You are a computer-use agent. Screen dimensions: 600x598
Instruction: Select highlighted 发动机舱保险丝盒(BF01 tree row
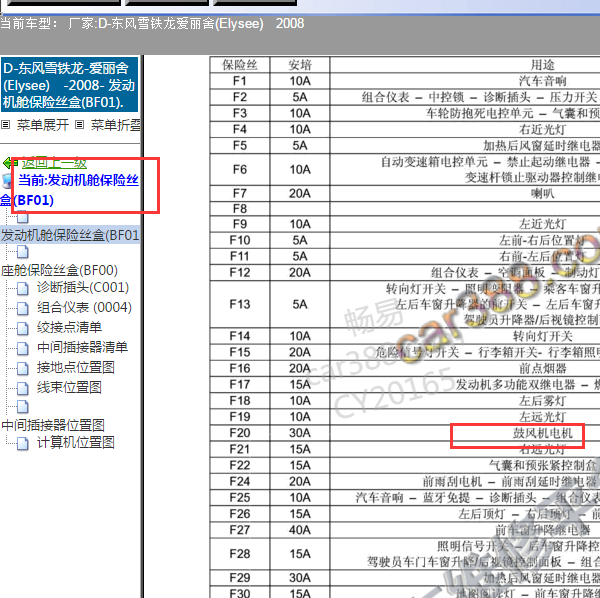point(70,235)
